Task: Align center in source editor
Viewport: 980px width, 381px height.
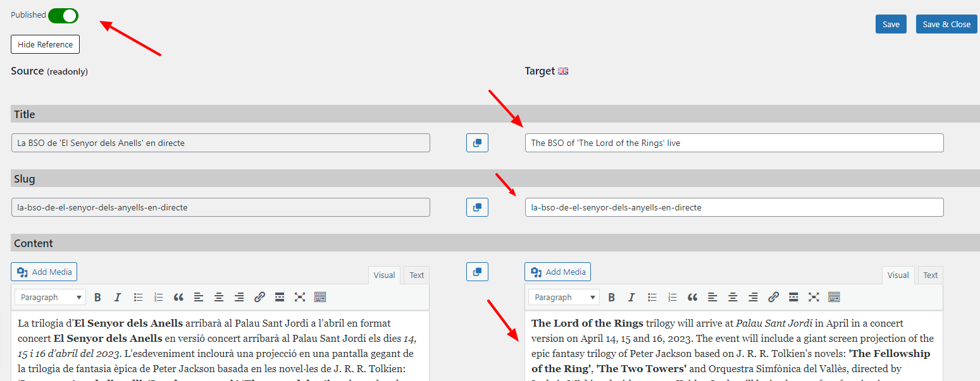Action: [x=219, y=297]
